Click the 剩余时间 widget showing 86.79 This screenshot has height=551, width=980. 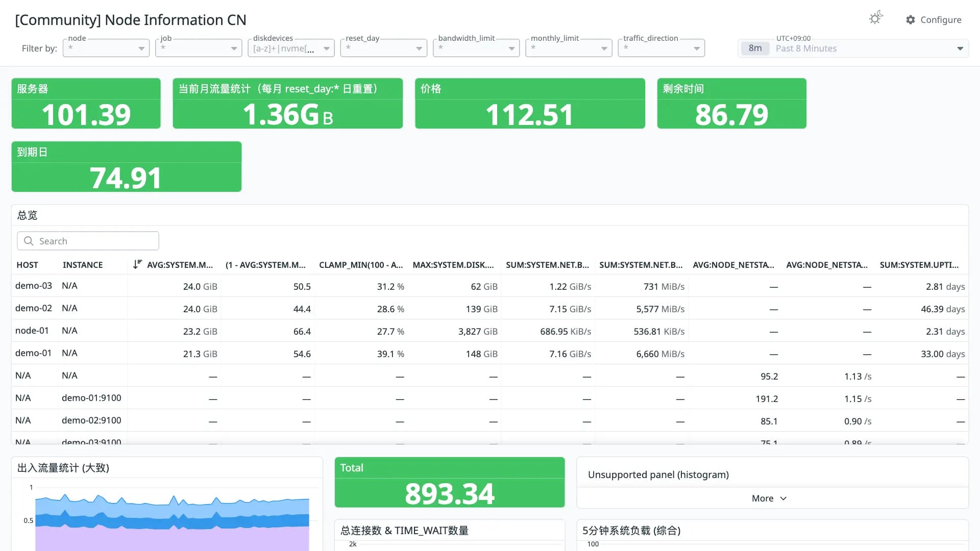(x=731, y=104)
